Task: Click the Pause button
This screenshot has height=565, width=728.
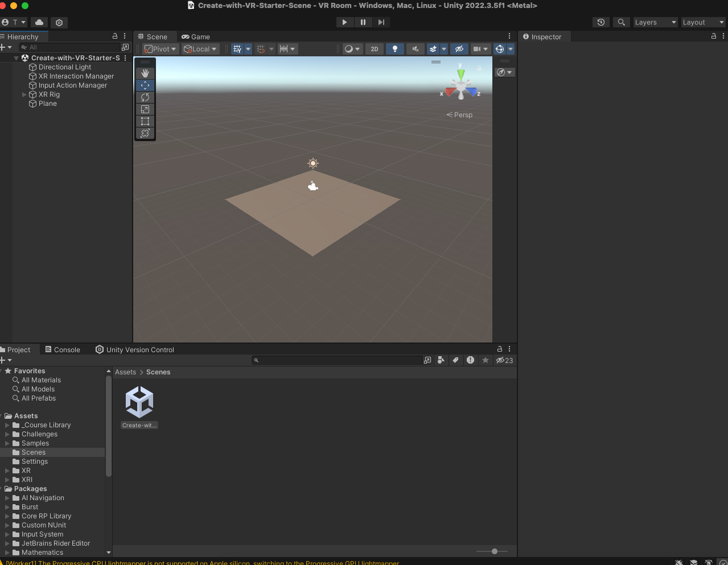Action: 363,22
